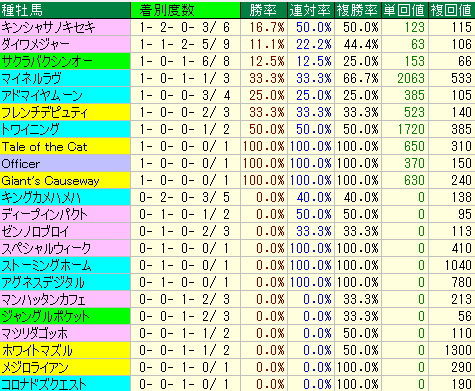The image size is (475, 391).
Task: Click the 16.7% win rate cell
Action: [x=264, y=27]
